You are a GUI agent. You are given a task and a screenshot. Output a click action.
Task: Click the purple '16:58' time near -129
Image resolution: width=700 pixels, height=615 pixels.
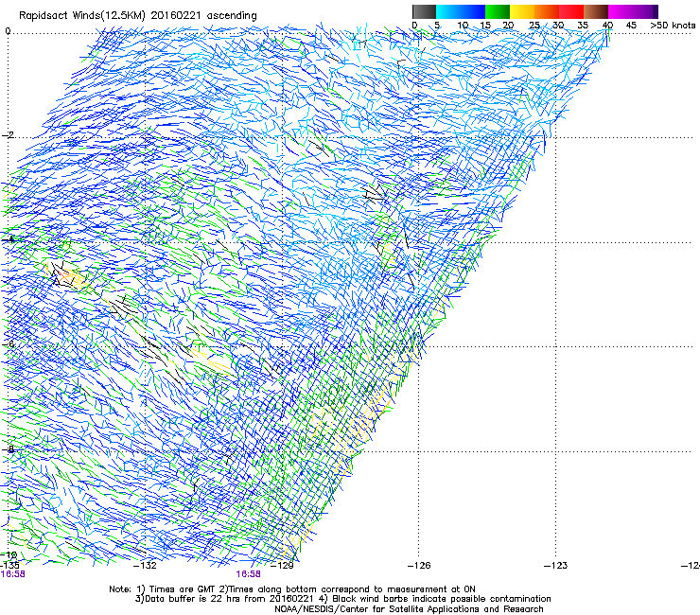[x=248, y=574]
